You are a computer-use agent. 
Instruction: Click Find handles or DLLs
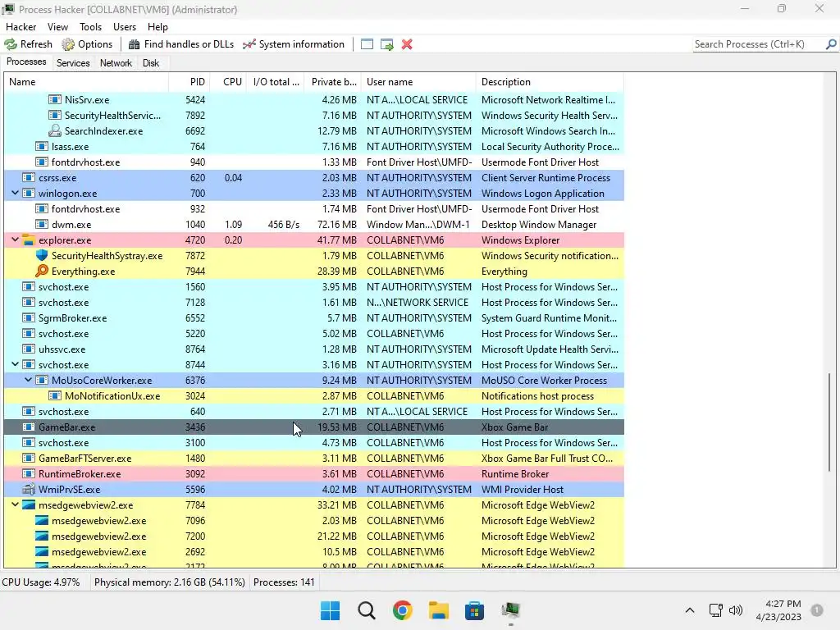(x=181, y=44)
